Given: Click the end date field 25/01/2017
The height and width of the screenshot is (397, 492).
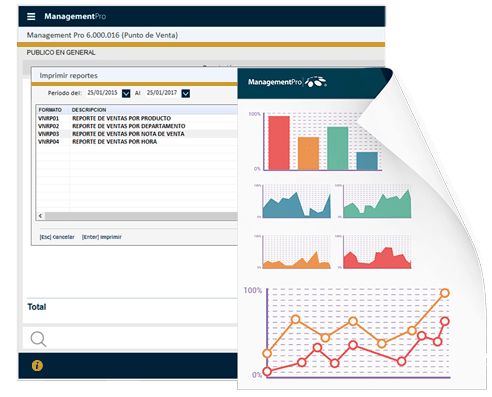Looking at the screenshot, I should 162,93.
